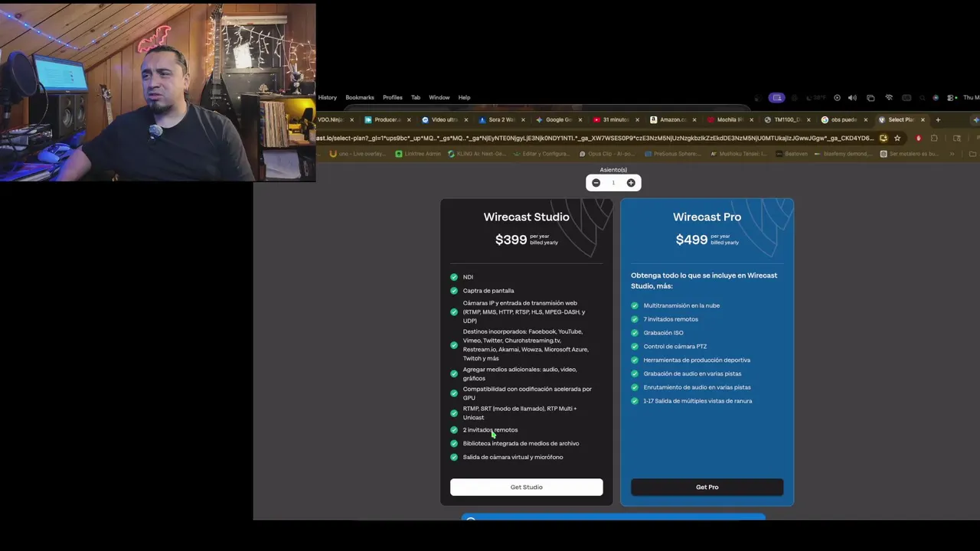Open the Linktree Admin bookmark
The height and width of the screenshot is (551, 980).
(417, 154)
